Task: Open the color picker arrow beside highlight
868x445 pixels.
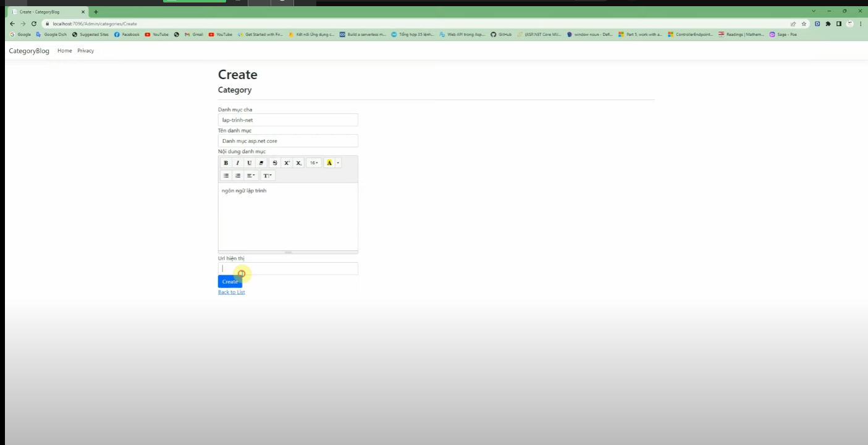Action: point(338,163)
